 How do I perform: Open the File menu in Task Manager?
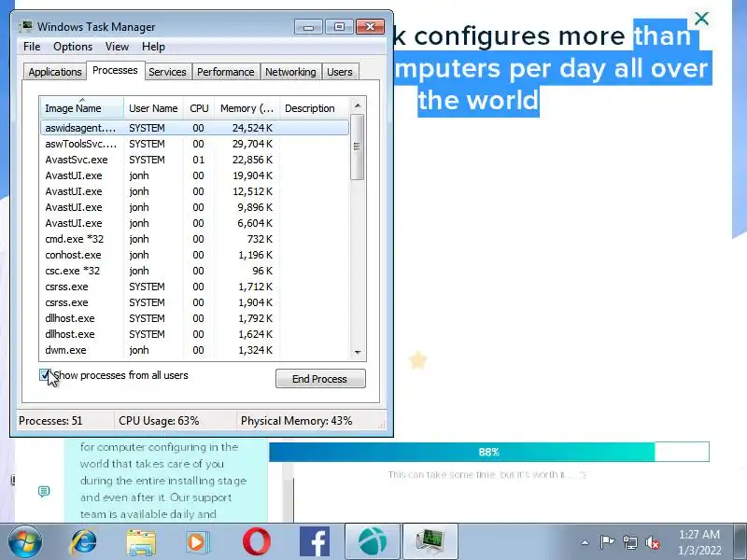click(32, 47)
